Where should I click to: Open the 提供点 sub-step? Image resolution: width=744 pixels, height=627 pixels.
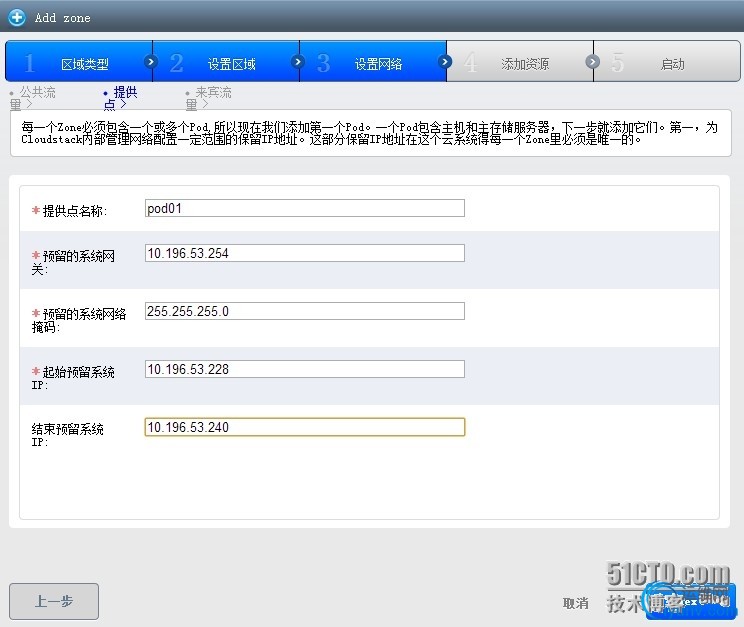pyautogui.click(x=120, y=98)
